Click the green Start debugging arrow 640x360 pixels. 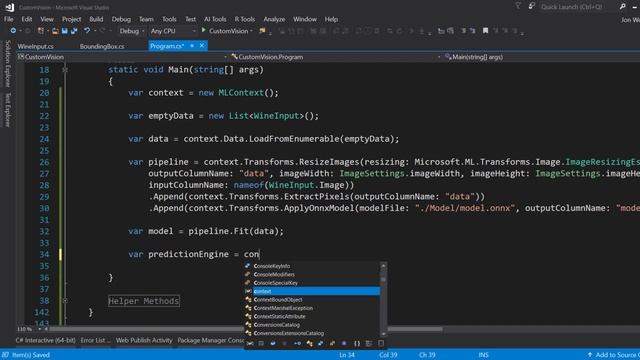pos(203,30)
